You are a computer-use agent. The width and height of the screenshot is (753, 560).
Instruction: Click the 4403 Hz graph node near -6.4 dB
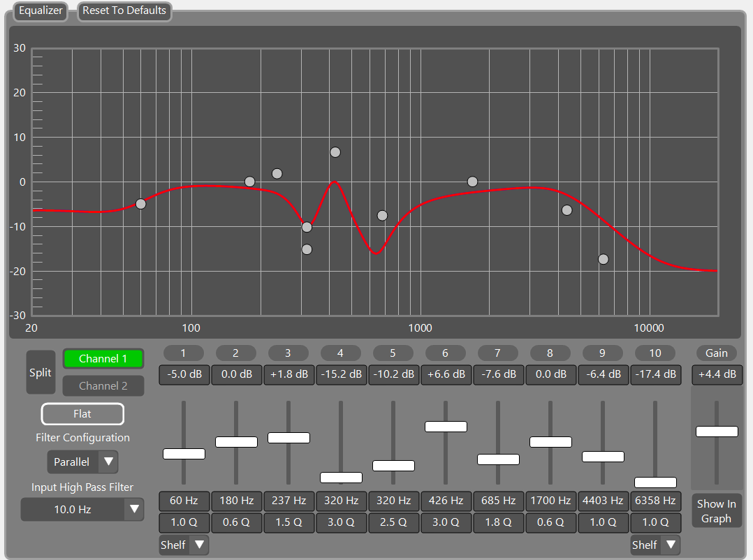pyautogui.click(x=567, y=210)
